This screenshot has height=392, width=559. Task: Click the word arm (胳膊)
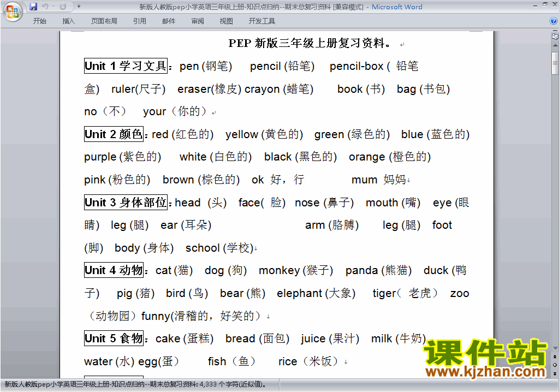point(332,225)
